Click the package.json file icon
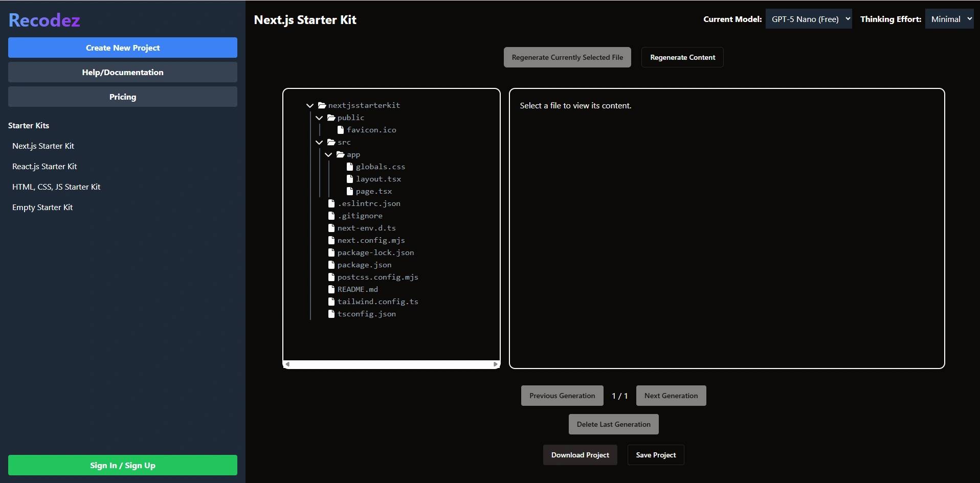980x483 pixels. (331, 265)
